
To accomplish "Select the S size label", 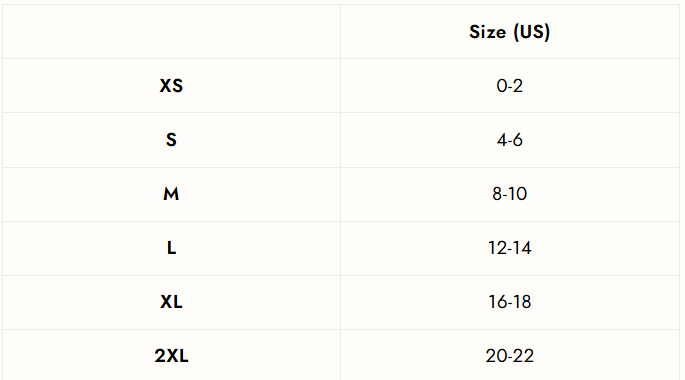I will coord(171,140).
